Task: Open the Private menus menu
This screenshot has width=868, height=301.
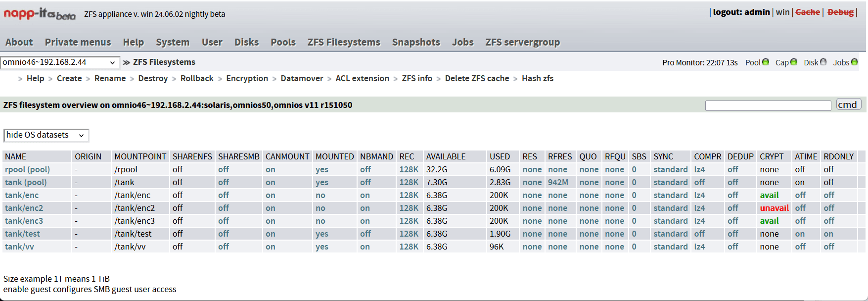Action: pos(78,42)
